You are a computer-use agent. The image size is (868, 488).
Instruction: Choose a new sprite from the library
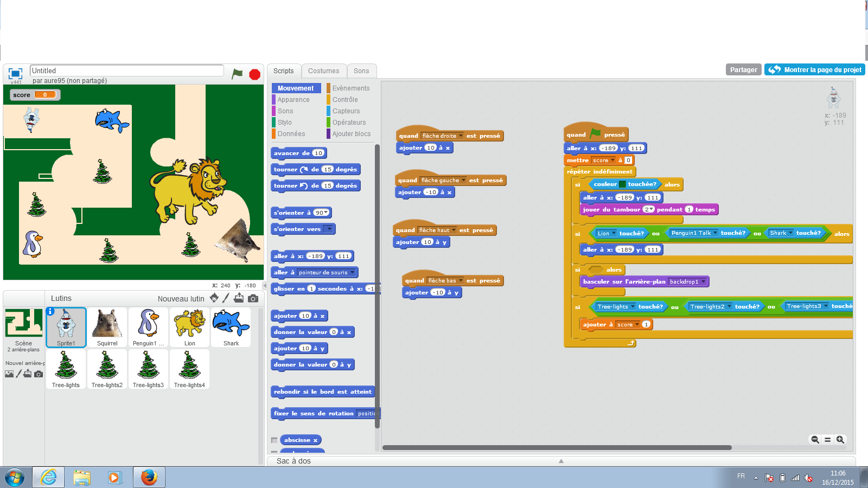(214, 298)
